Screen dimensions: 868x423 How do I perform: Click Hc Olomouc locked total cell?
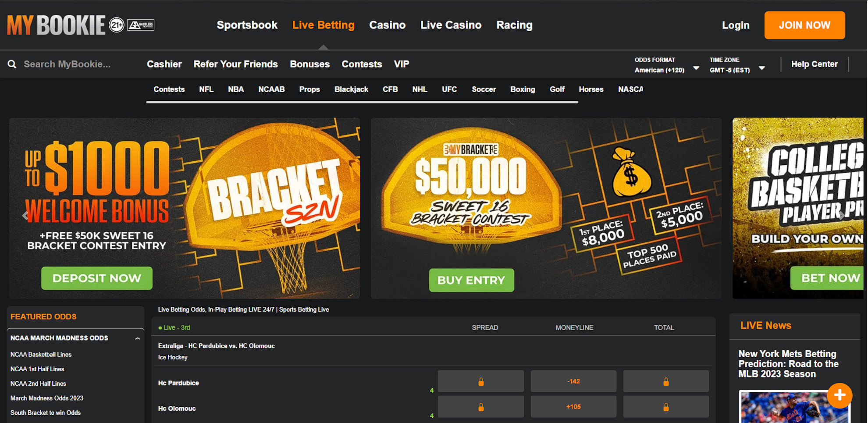click(666, 407)
